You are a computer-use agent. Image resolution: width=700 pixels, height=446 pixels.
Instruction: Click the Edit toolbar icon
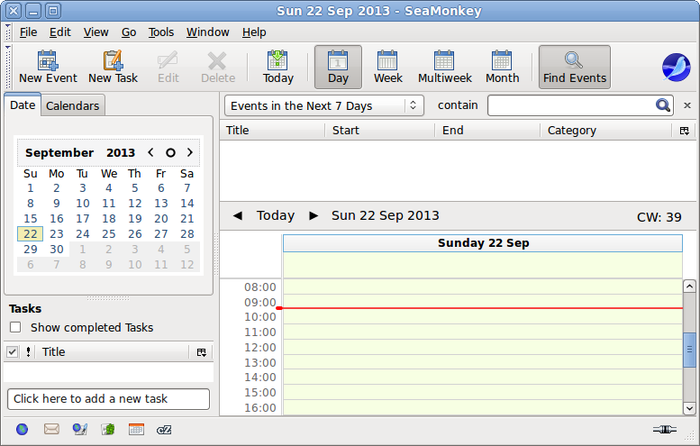point(168,67)
